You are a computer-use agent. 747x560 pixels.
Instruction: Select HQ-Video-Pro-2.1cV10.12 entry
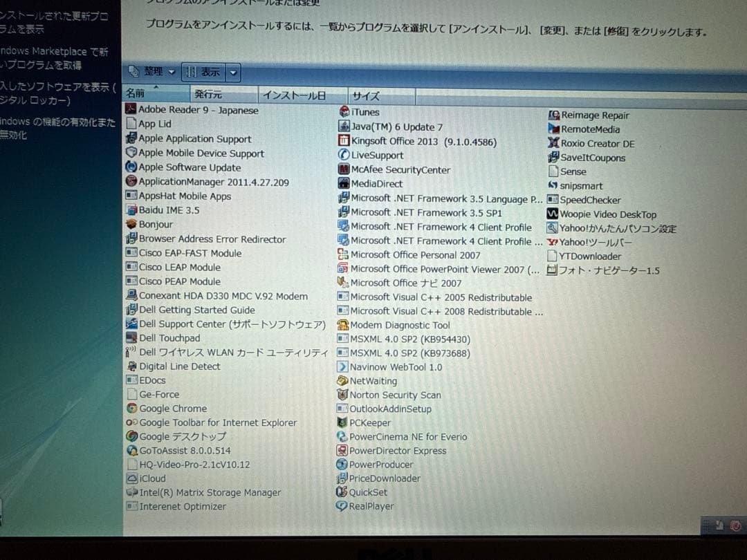[x=189, y=465]
